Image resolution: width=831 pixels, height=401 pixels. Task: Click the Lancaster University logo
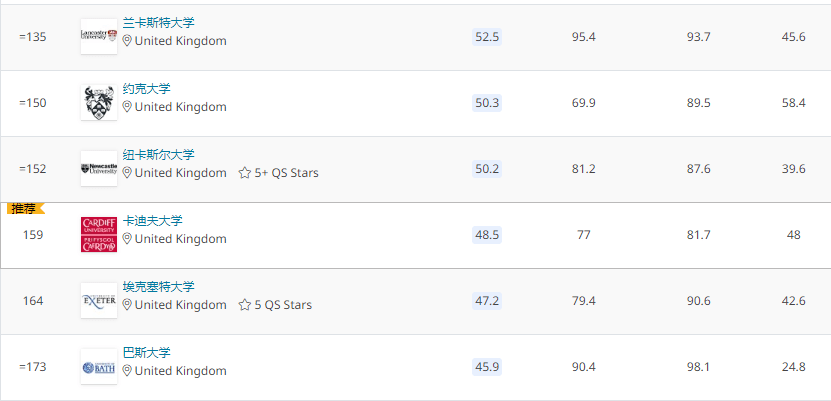(98, 36)
